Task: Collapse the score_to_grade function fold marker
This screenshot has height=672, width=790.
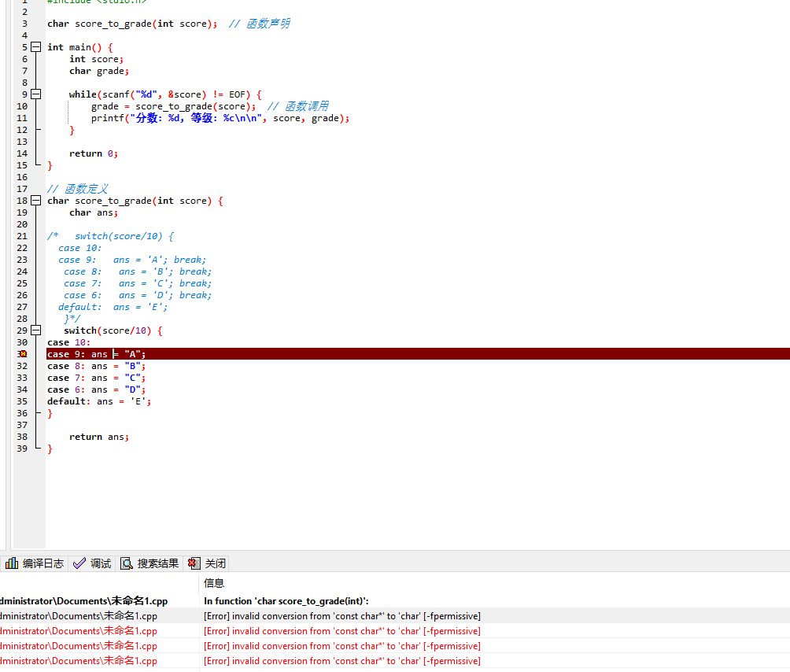Action: coord(35,201)
